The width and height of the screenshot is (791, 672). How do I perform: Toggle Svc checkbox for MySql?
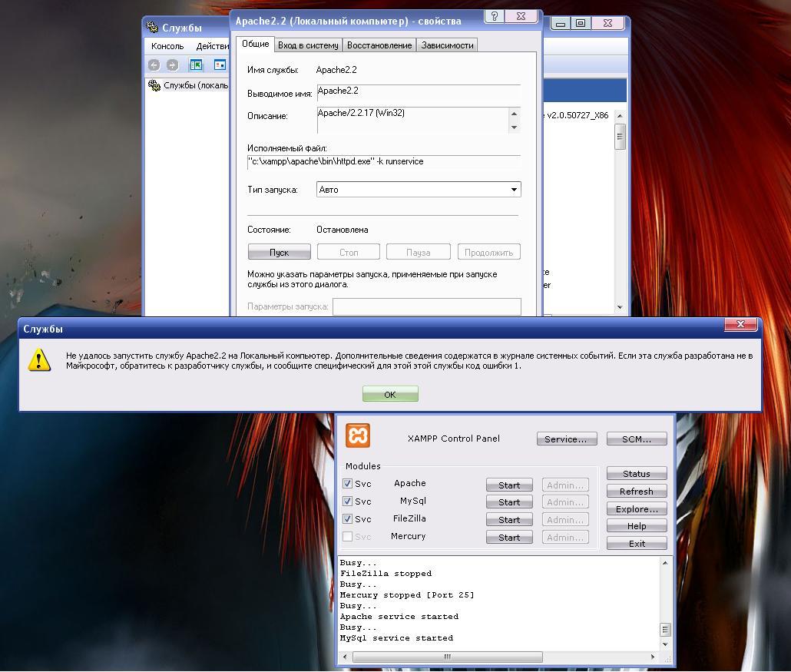click(348, 501)
